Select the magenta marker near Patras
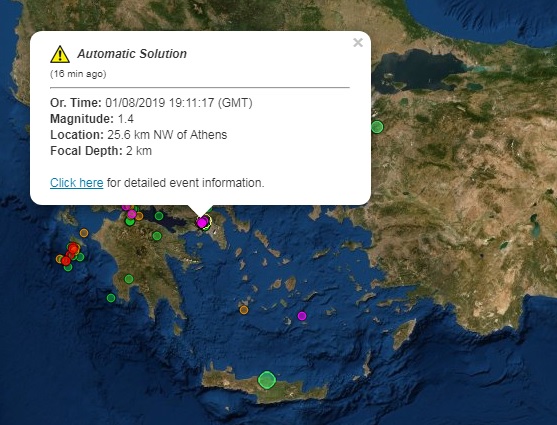 (x=132, y=214)
